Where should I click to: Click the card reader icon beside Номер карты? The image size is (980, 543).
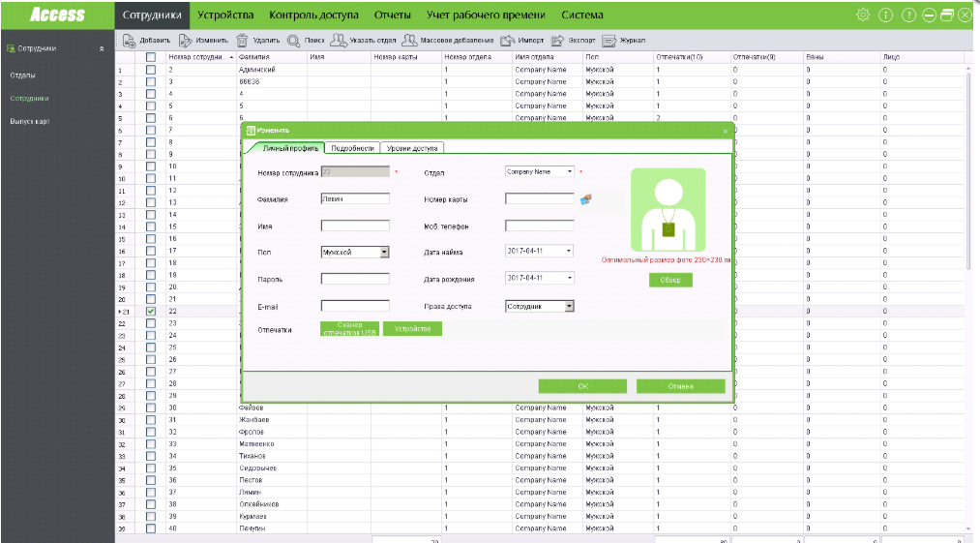click(585, 199)
